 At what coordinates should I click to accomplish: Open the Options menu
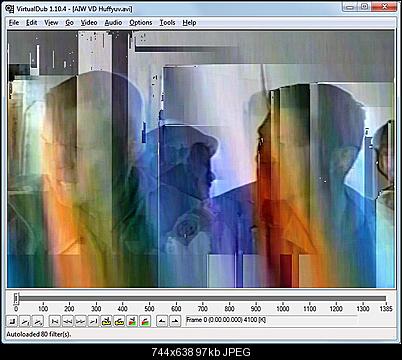141,23
